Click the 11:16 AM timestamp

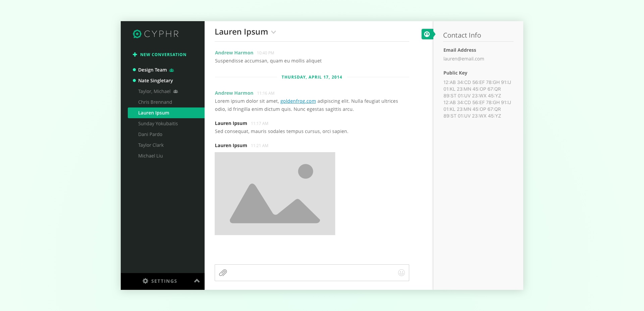click(266, 93)
